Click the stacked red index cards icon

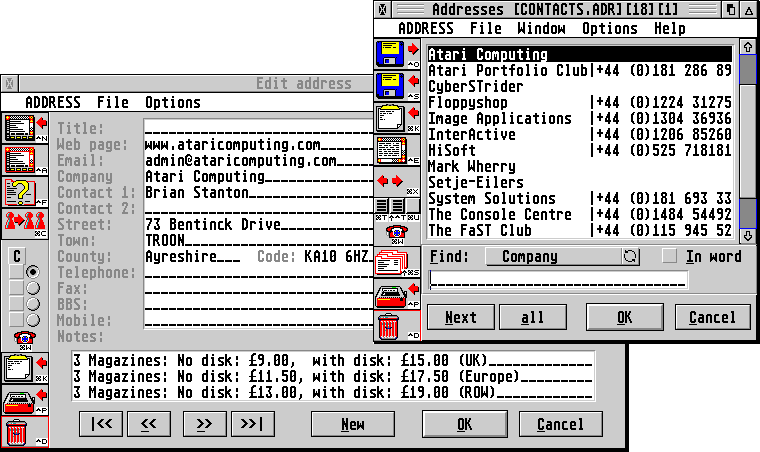(x=397, y=262)
